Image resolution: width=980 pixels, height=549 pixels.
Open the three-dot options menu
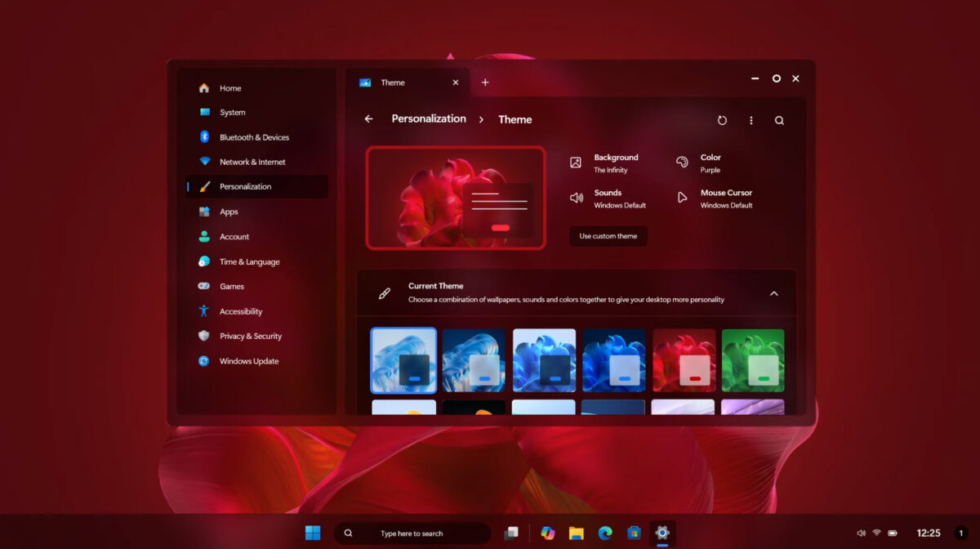[x=751, y=119]
